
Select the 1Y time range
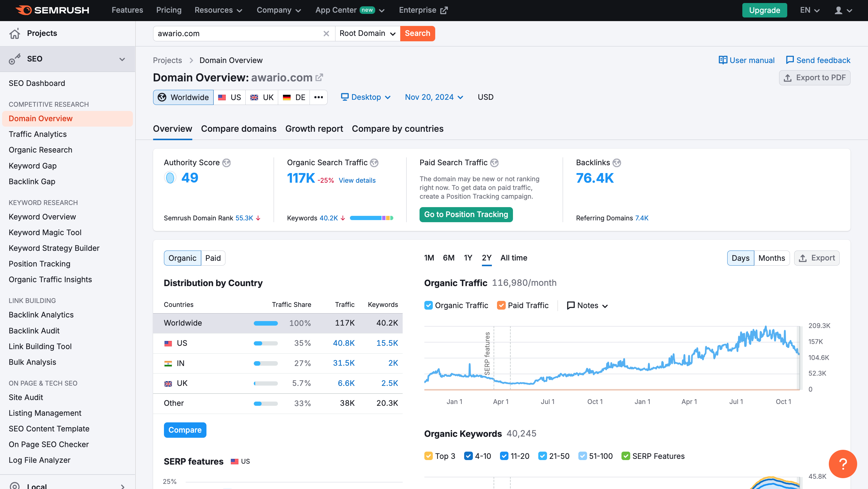468,258
